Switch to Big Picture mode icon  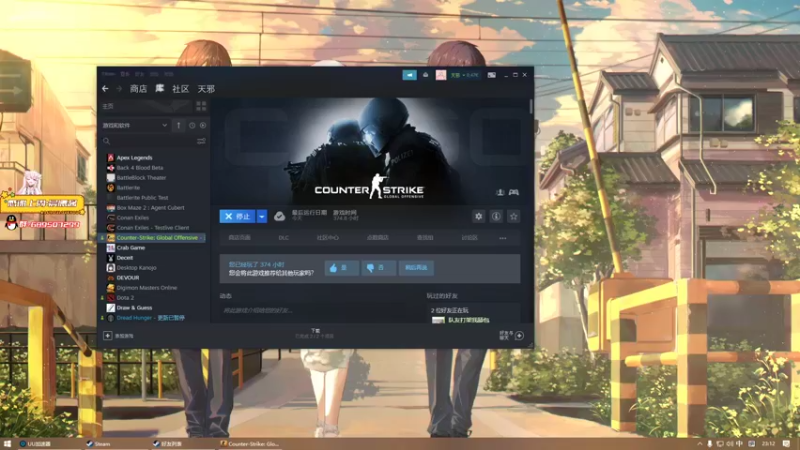[x=491, y=75]
